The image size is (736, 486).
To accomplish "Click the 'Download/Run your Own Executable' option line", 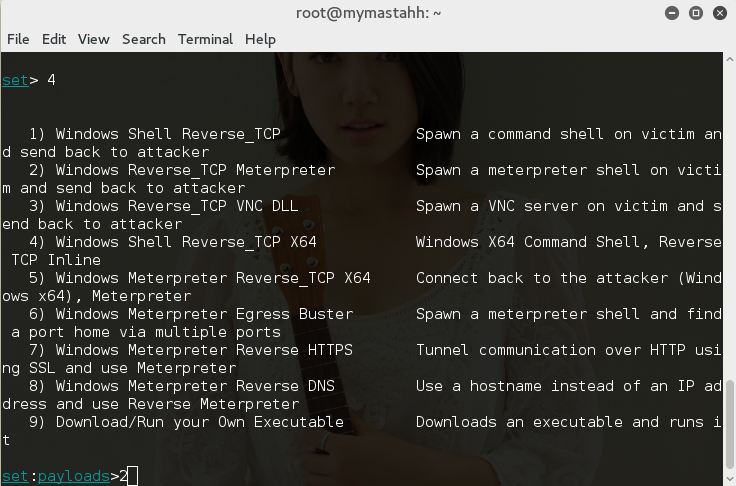I will (x=200, y=422).
